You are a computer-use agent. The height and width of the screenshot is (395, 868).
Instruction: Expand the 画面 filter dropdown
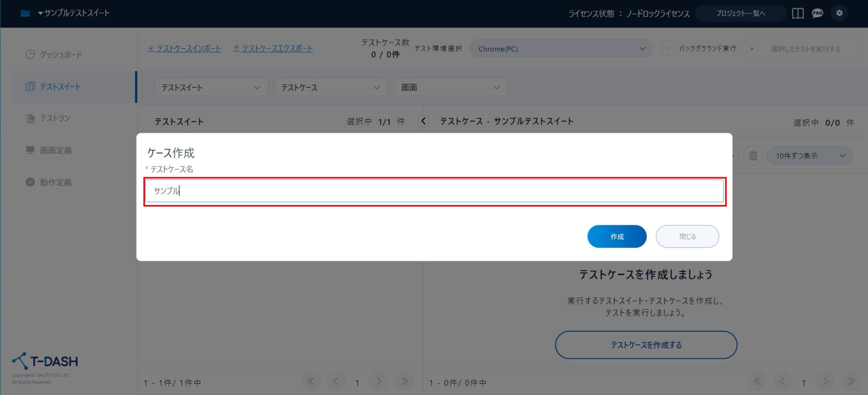[450, 87]
